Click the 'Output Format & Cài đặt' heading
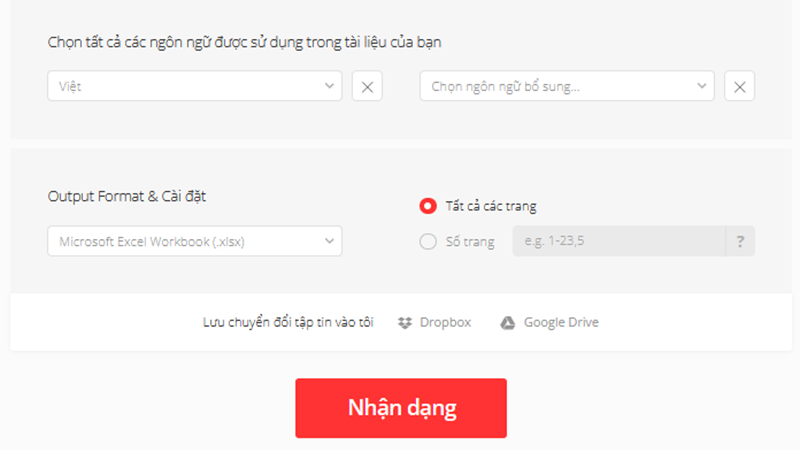 coord(126,196)
